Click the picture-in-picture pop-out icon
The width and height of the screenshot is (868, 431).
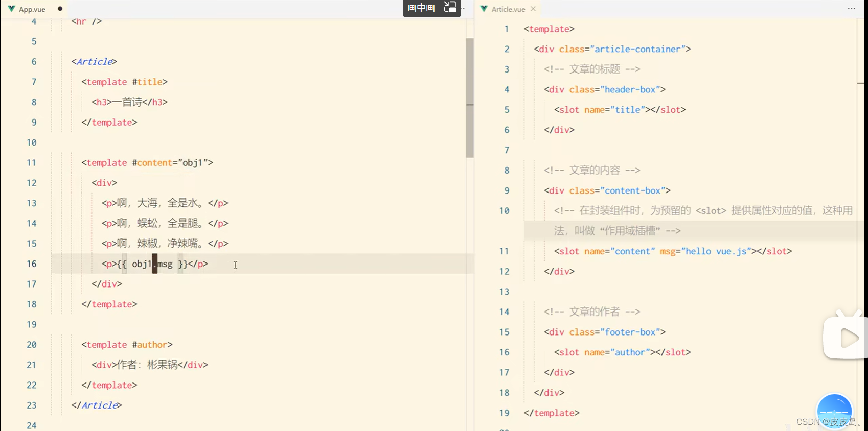coord(450,7)
